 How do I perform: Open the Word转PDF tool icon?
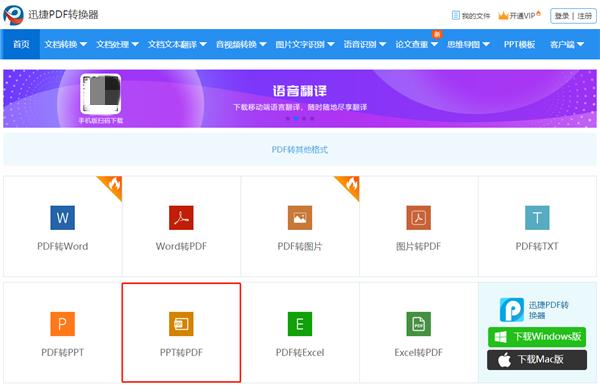tap(181, 217)
